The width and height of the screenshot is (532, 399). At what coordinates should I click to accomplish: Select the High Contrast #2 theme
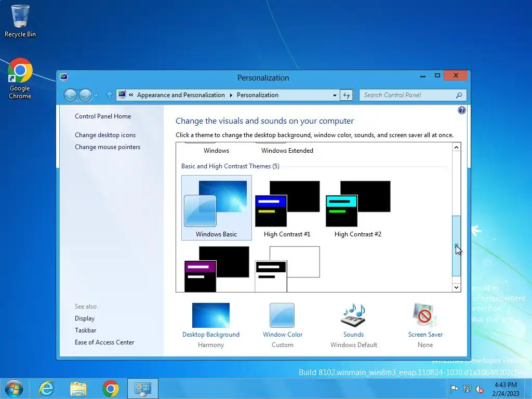click(x=358, y=208)
